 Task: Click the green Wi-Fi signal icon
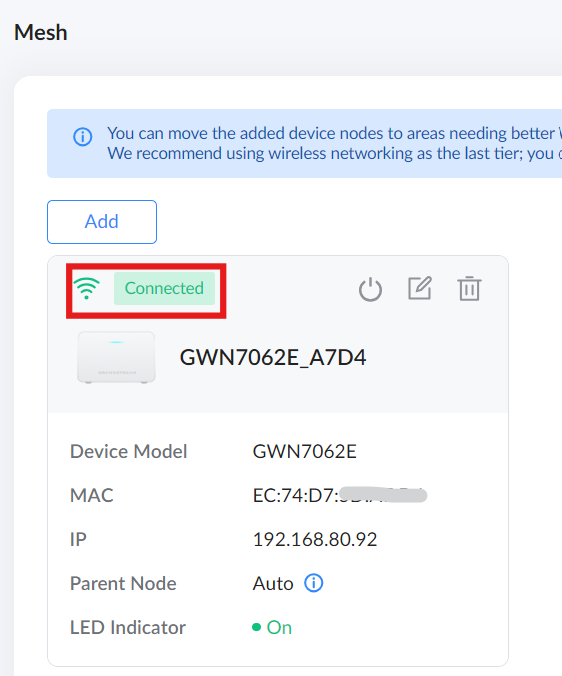(87, 288)
